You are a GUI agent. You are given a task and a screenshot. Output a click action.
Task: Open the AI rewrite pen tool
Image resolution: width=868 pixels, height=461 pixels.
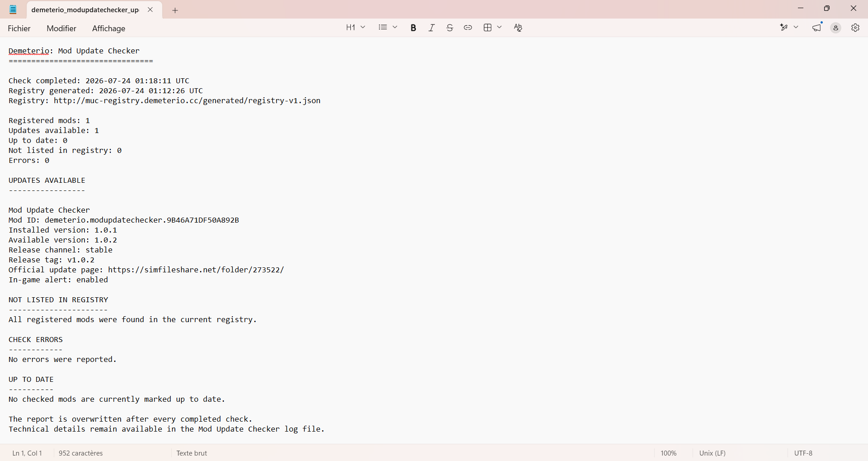[x=784, y=28]
